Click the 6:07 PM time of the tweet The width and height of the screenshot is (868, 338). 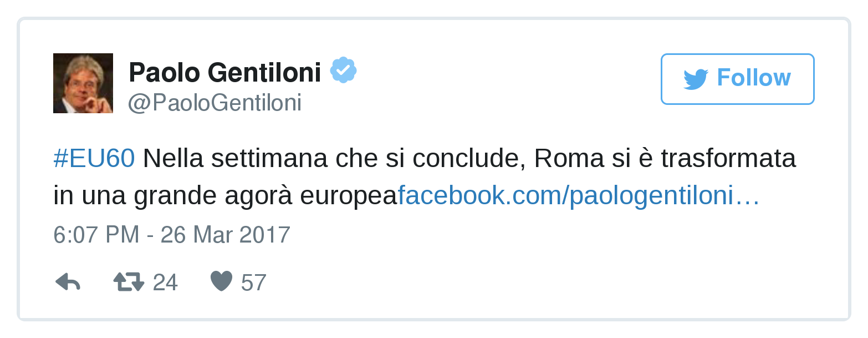96,235
